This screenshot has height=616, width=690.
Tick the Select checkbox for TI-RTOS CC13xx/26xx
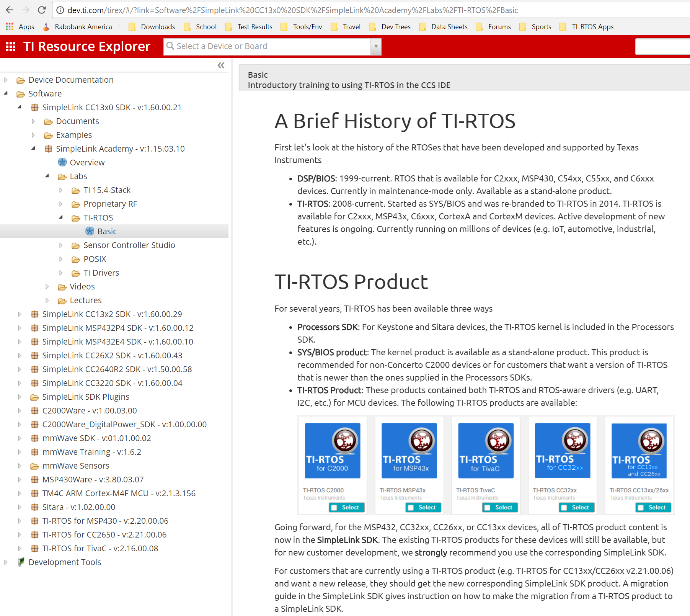point(640,508)
